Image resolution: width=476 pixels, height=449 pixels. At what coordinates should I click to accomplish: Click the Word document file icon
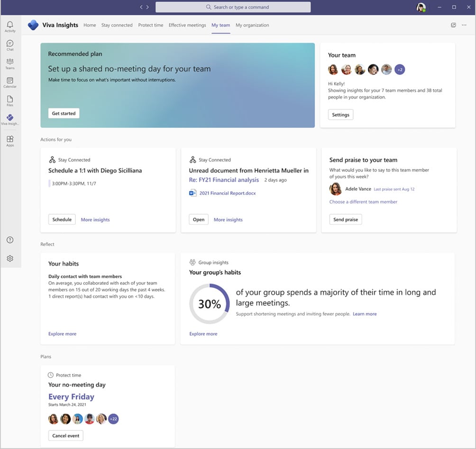[x=193, y=193]
